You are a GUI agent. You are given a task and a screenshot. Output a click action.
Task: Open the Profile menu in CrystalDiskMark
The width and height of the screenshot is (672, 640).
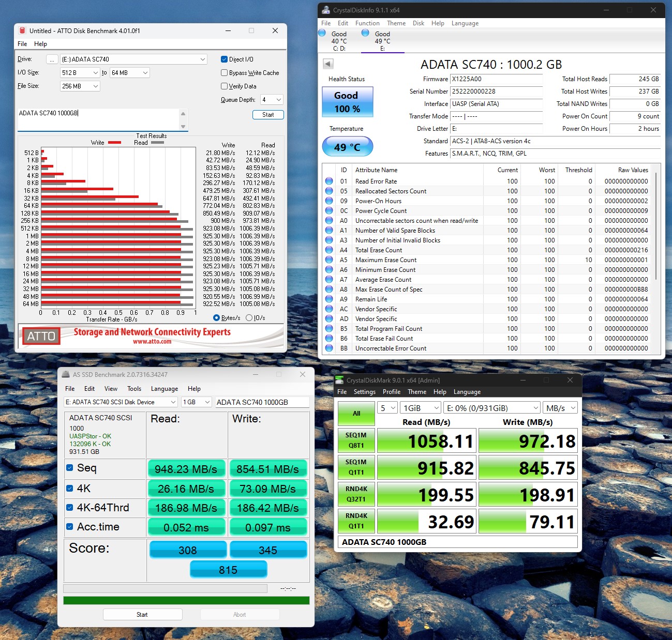coord(391,392)
